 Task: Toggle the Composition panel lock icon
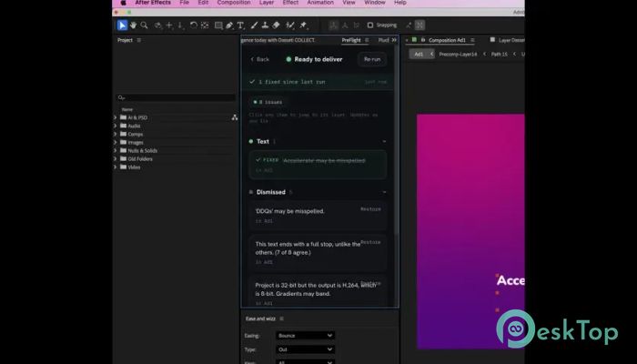point(423,40)
